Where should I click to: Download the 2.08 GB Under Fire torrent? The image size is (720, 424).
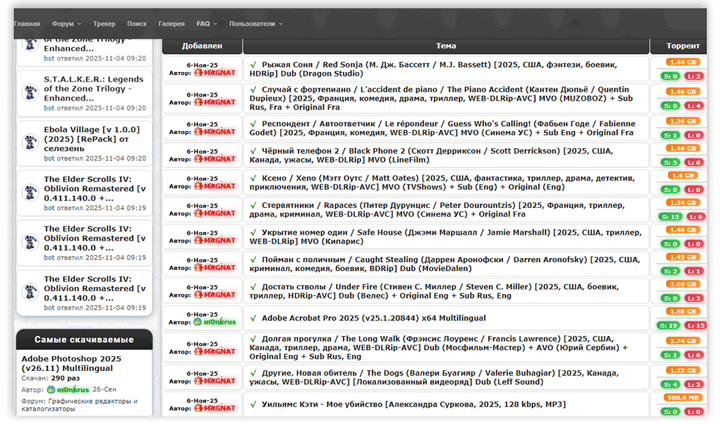[x=682, y=284]
